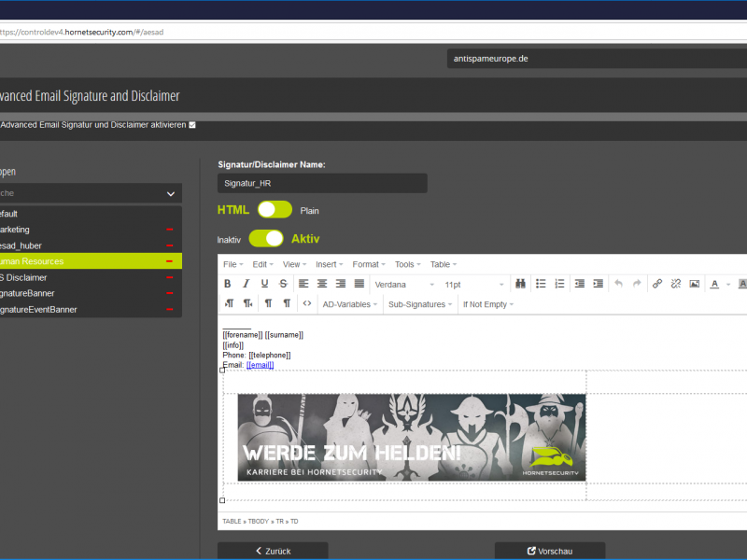Viewport: 747px width, 560px height.
Task: Insert or edit a link
Action: point(657,284)
